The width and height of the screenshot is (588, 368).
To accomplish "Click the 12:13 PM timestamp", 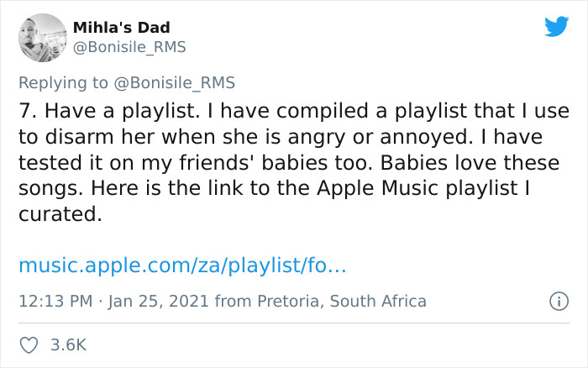I will click(x=54, y=301).
